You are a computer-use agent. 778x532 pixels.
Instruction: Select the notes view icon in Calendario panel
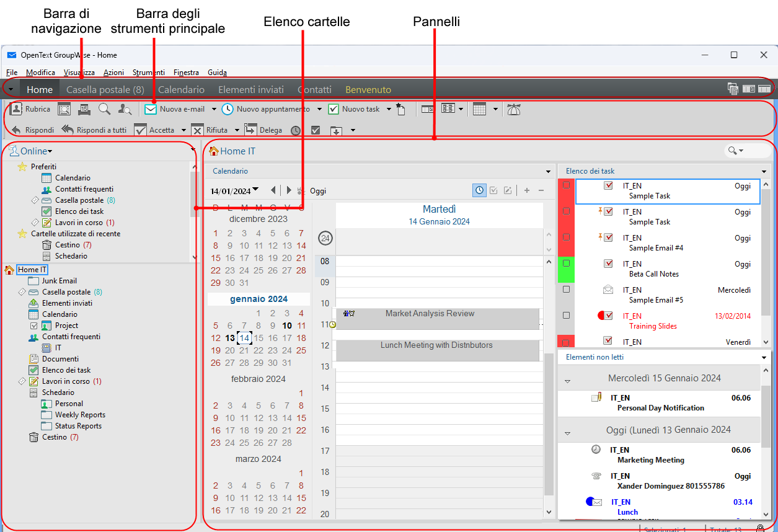coord(508,190)
